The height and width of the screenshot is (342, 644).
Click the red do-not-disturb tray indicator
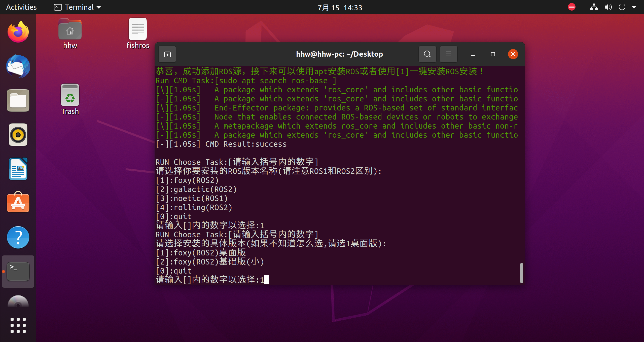572,7
